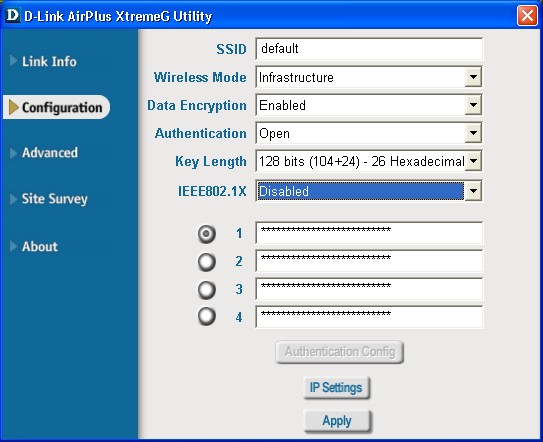Close the D-Link AirPlus XtremeG Utility window
This screenshot has width=543, height=442.
point(527,16)
